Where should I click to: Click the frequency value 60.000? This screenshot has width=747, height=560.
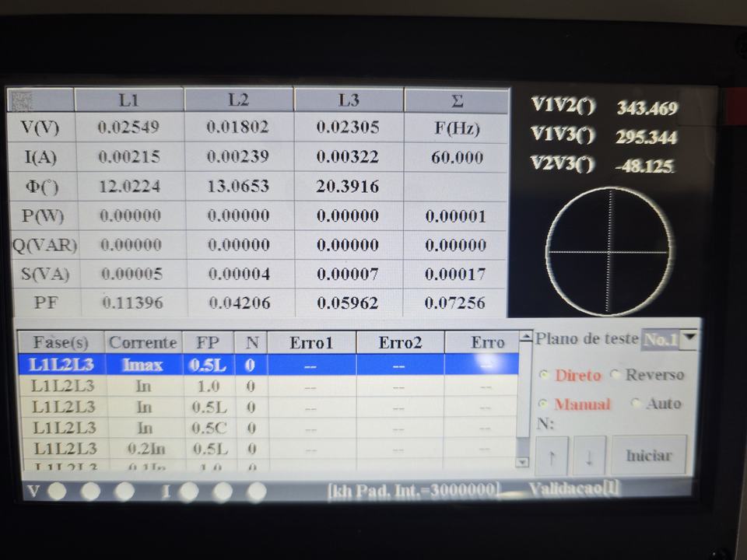click(x=457, y=157)
